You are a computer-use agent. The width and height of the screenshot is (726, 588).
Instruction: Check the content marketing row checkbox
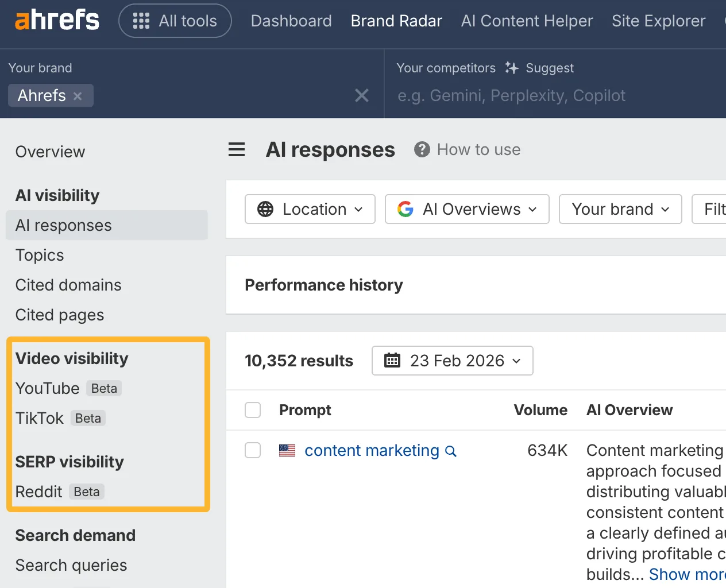[x=253, y=450]
